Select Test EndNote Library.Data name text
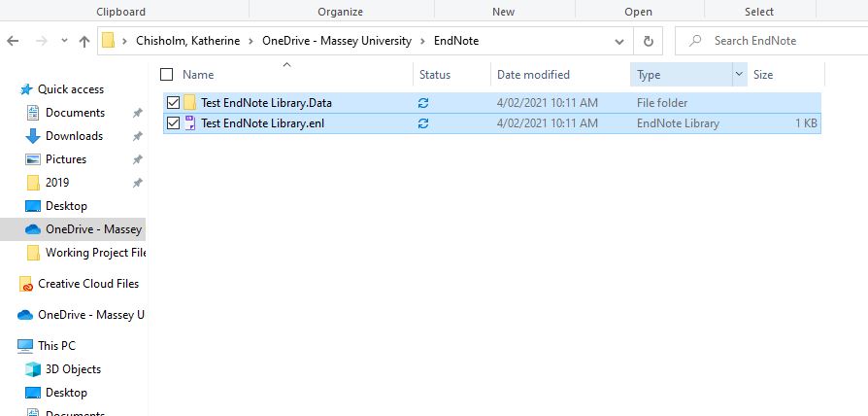This screenshot has height=416, width=868. click(x=266, y=103)
